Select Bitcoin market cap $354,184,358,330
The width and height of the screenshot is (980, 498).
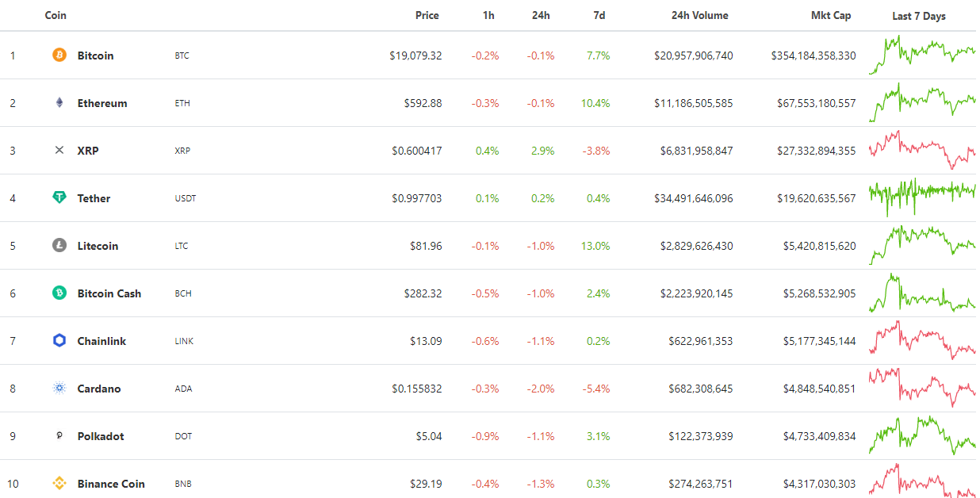(x=813, y=56)
